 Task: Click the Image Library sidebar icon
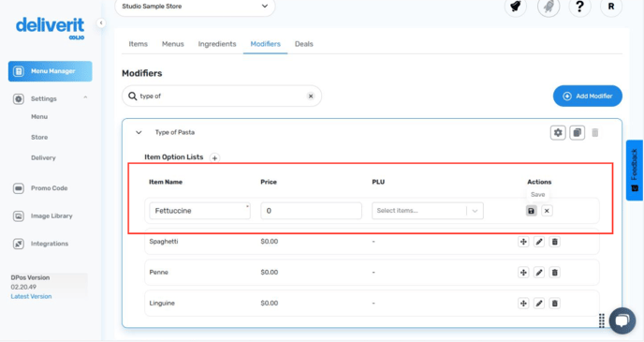(19, 216)
